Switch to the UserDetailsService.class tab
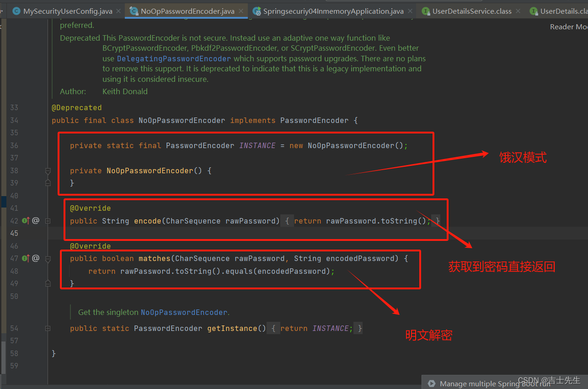 point(472,11)
